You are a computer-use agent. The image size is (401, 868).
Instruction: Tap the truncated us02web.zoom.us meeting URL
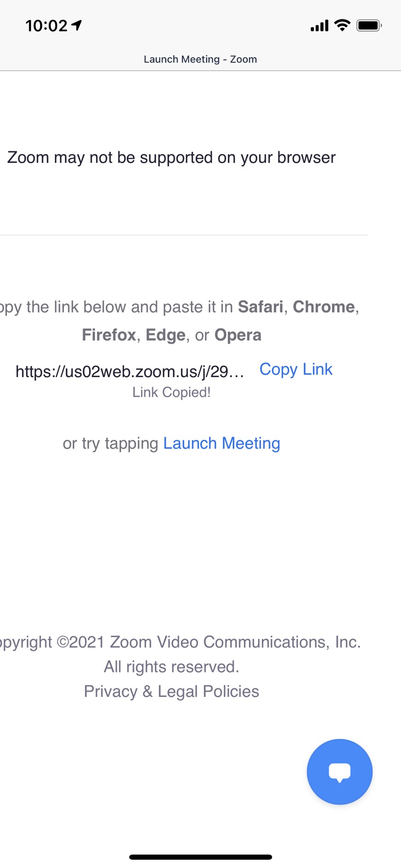click(130, 371)
